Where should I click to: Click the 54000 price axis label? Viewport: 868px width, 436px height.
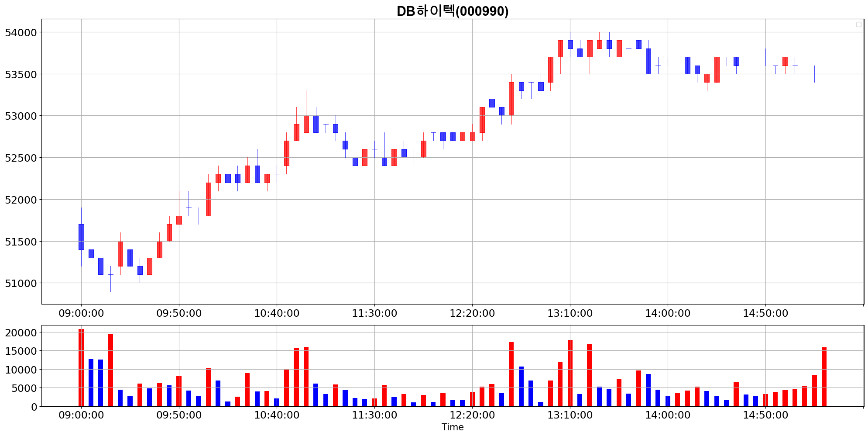click(21, 32)
